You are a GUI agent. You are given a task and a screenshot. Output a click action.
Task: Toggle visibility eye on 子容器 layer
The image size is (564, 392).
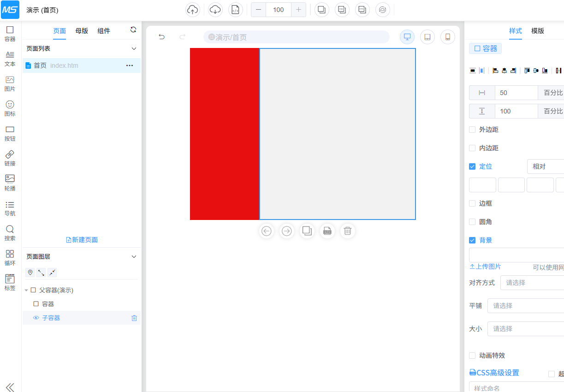point(36,318)
